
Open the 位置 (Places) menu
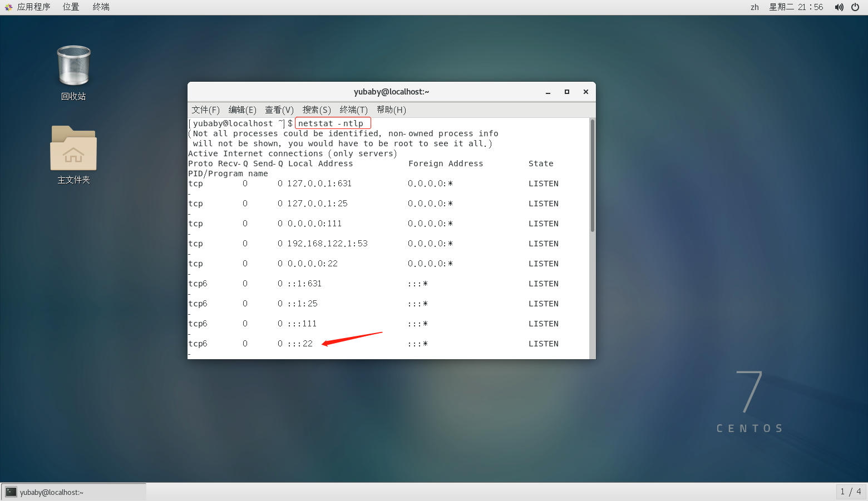pyautogui.click(x=71, y=7)
